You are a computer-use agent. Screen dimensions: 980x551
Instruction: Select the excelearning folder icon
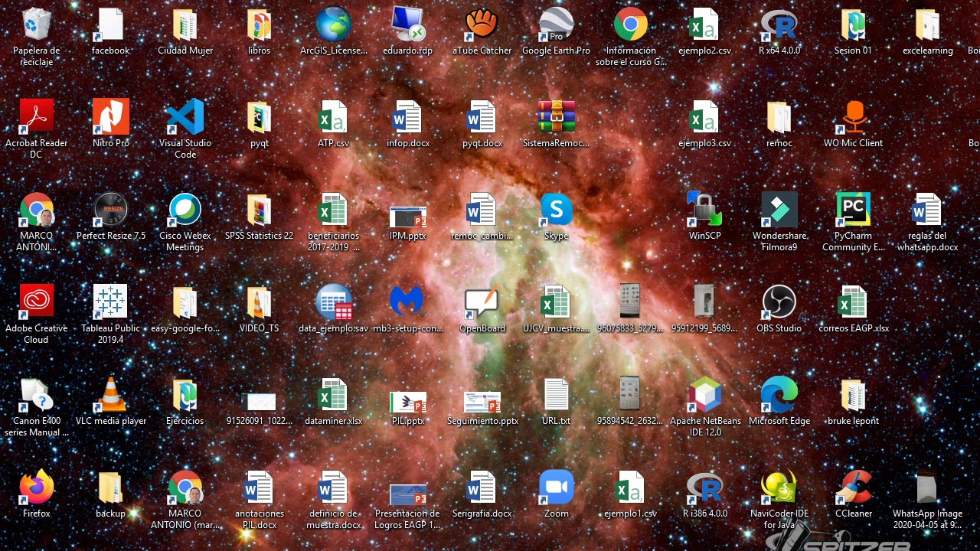click(927, 24)
